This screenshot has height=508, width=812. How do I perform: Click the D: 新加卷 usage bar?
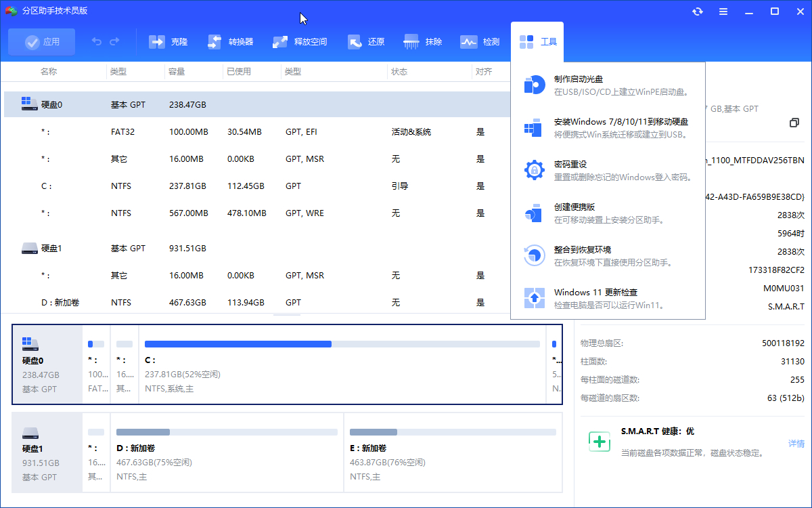(x=227, y=432)
